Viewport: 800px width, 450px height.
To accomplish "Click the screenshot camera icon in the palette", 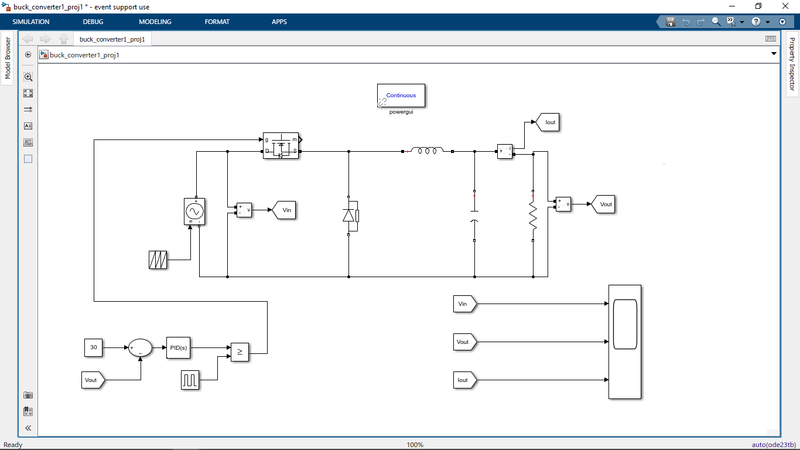I will point(28,395).
